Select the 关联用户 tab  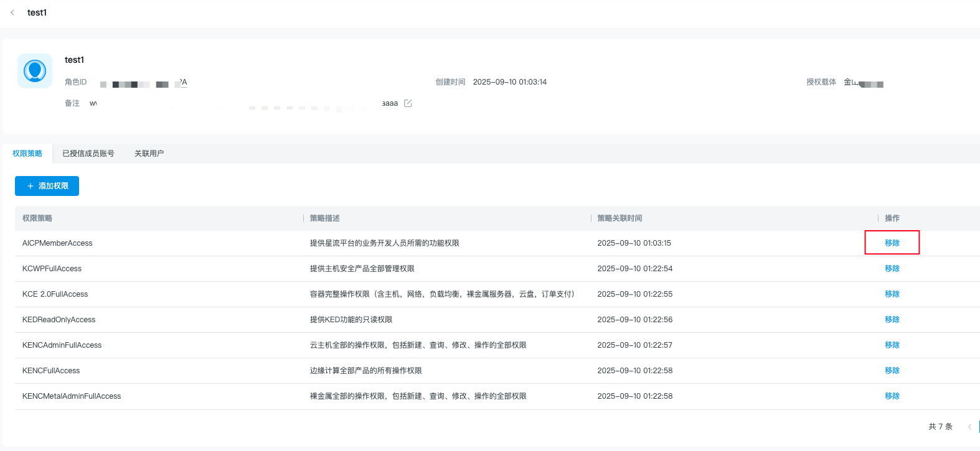click(x=149, y=154)
